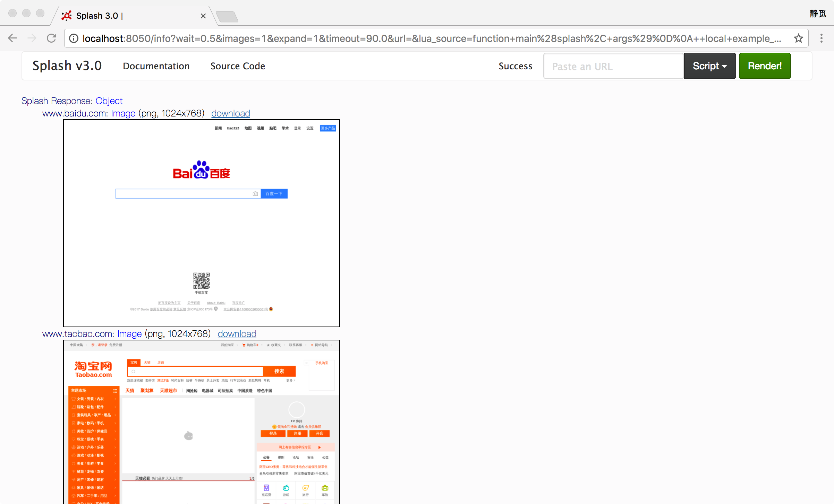Click the Splash favicon on the tab
Screen dimensions: 834x504
pyautogui.click(x=66, y=16)
